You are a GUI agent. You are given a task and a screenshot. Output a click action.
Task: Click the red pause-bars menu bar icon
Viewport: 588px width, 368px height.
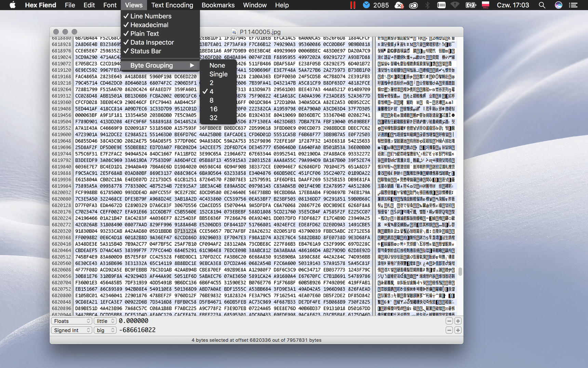click(352, 5)
